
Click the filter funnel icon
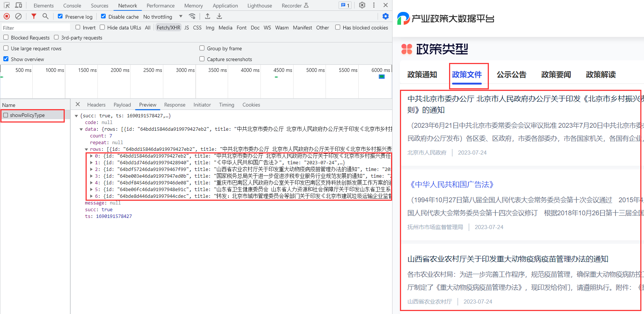pos(34,16)
